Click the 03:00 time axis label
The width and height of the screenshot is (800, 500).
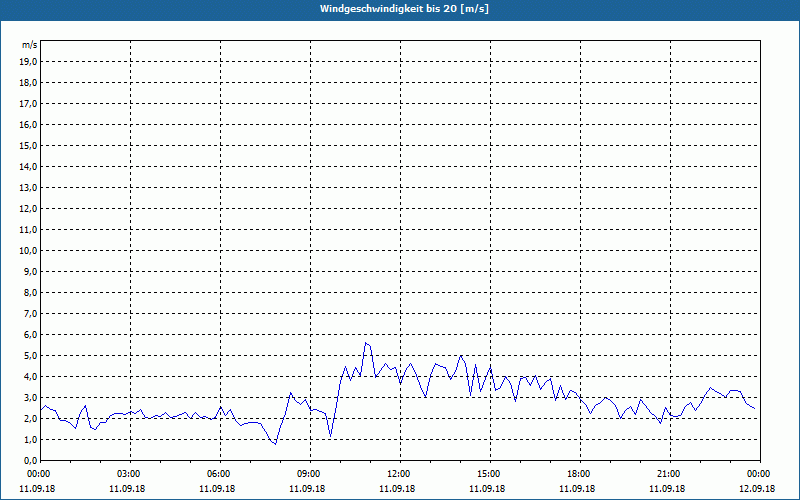[x=128, y=474]
